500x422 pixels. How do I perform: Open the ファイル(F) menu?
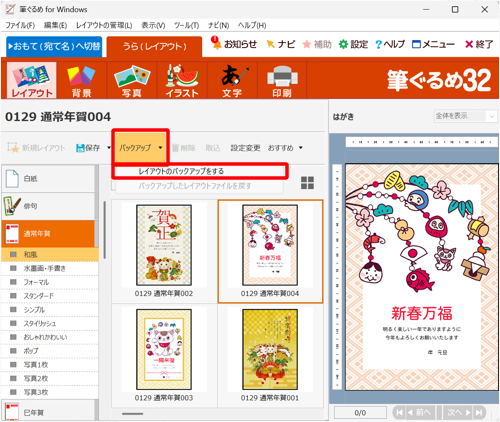[20, 25]
